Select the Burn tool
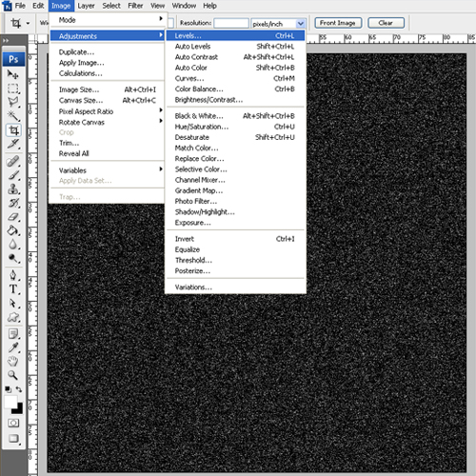The image size is (476, 476). click(x=13, y=259)
